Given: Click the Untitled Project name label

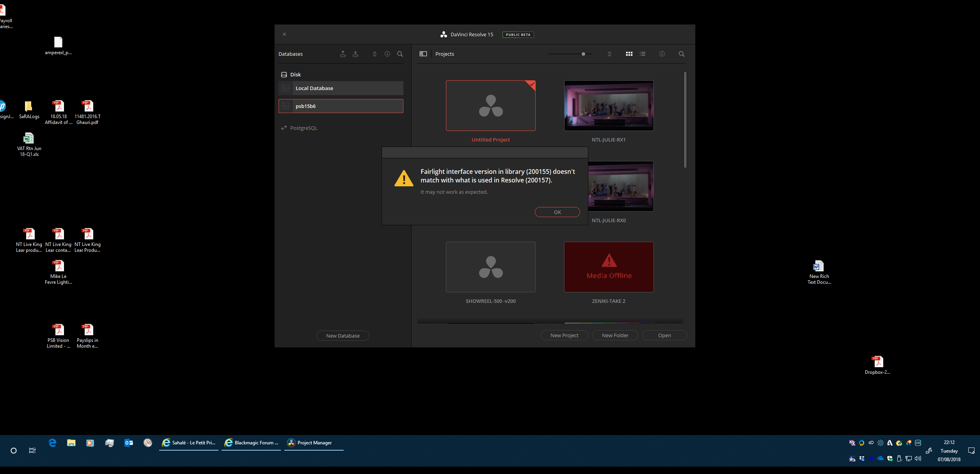Looking at the screenshot, I should (490, 140).
